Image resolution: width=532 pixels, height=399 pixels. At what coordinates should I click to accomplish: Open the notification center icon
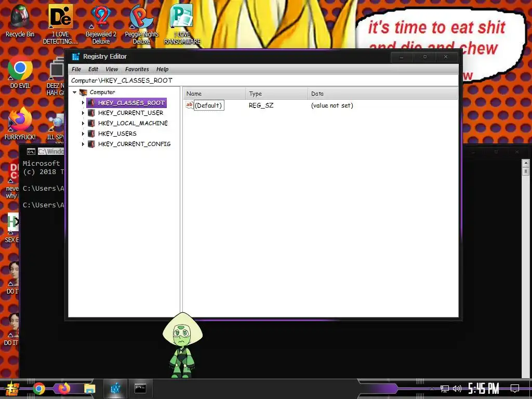515,389
